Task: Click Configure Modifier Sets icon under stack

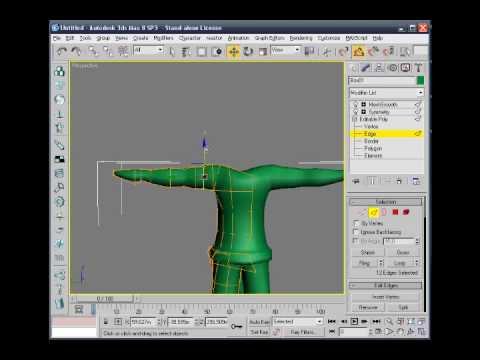Action: pos(416,181)
